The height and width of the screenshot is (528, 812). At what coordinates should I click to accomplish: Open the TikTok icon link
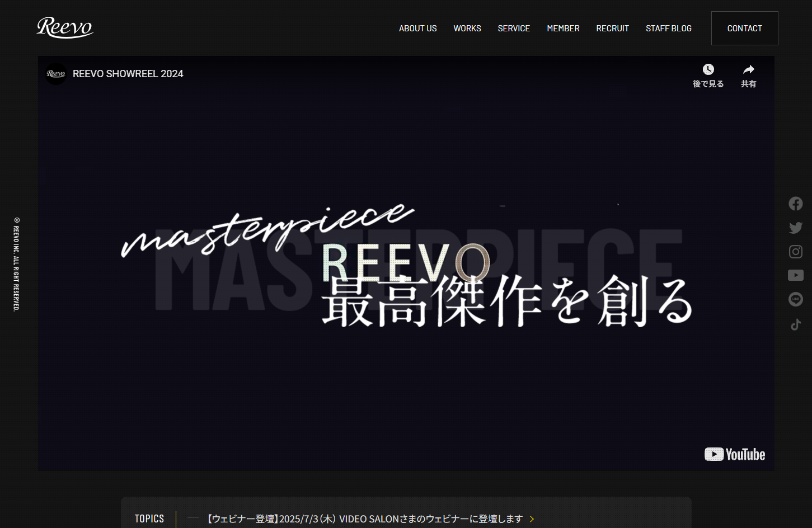795,324
